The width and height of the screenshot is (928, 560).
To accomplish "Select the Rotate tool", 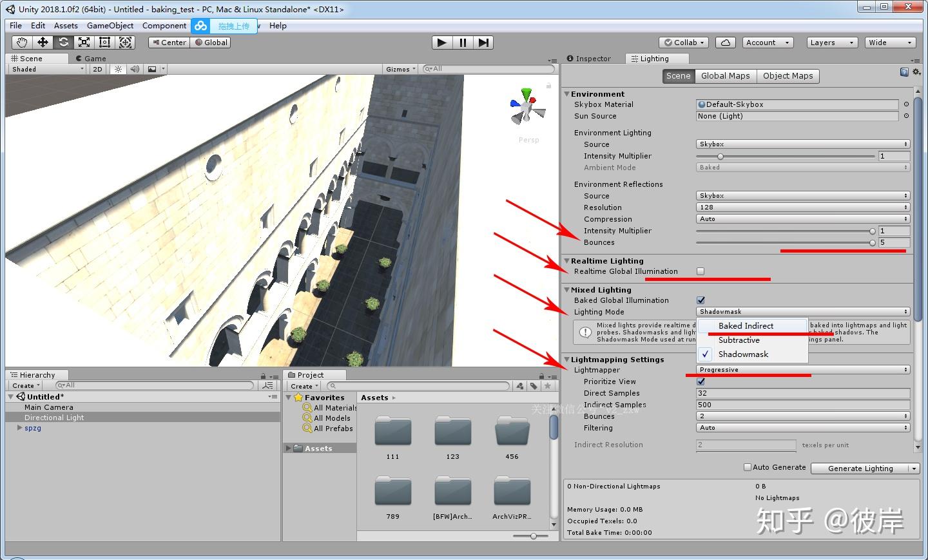I will tap(63, 43).
